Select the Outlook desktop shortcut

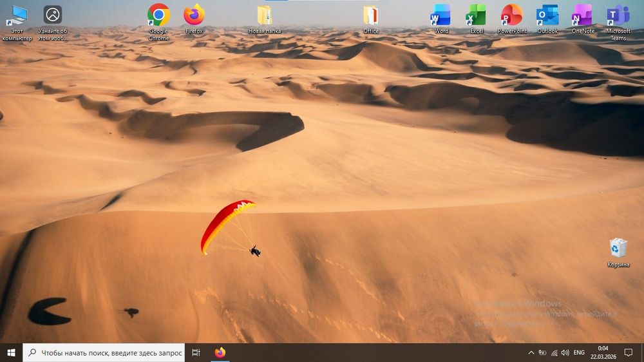click(x=547, y=19)
